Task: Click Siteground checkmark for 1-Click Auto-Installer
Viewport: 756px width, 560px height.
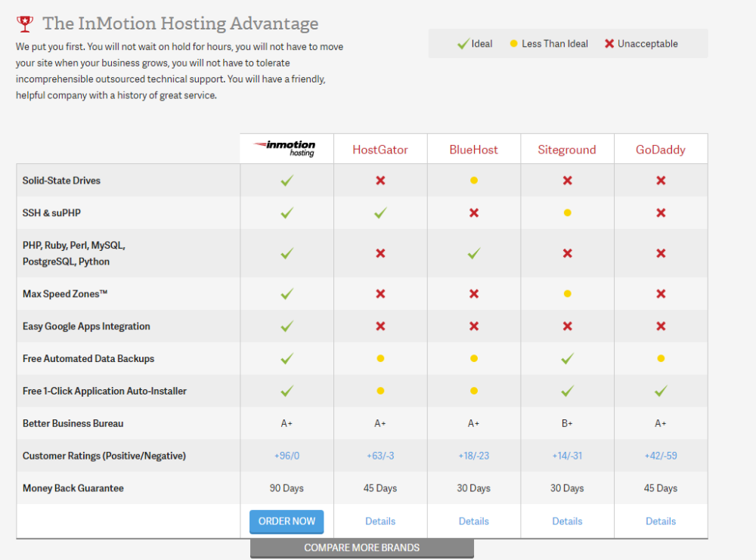Action: tap(568, 391)
